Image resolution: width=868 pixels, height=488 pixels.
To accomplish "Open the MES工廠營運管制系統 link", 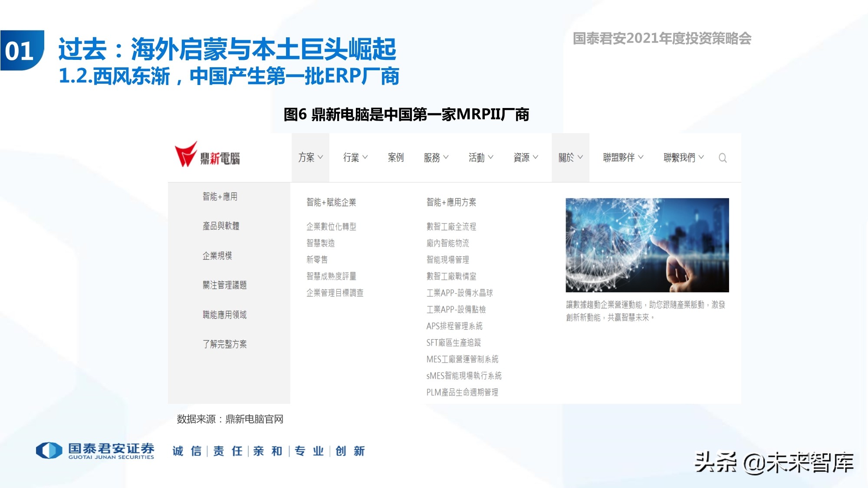I will click(462, 359).
